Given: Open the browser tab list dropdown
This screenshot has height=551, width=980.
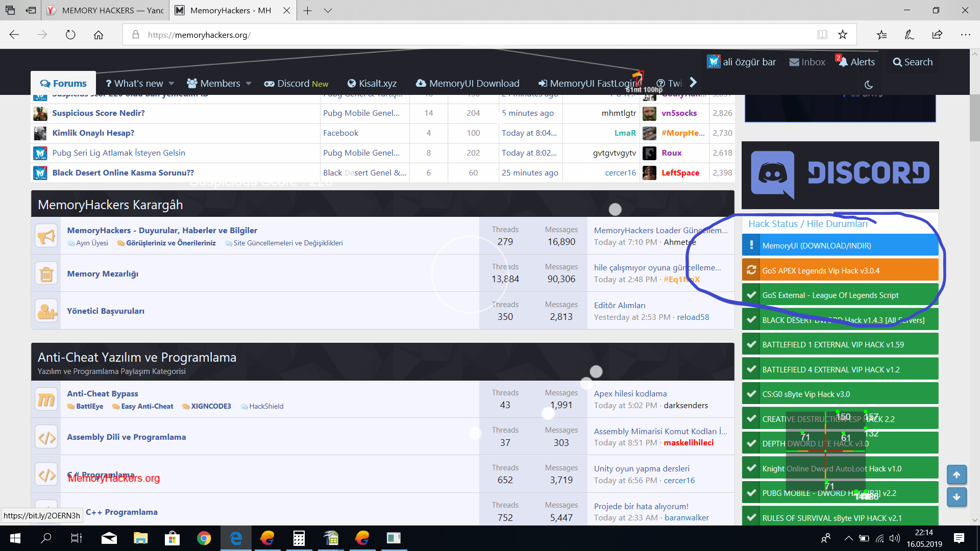Looking at the screenshot, I should 328,10.
